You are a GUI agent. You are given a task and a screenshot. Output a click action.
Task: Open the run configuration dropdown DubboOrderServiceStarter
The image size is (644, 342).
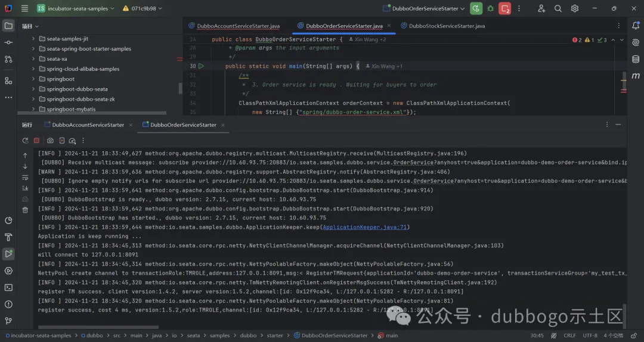point(425,8)
